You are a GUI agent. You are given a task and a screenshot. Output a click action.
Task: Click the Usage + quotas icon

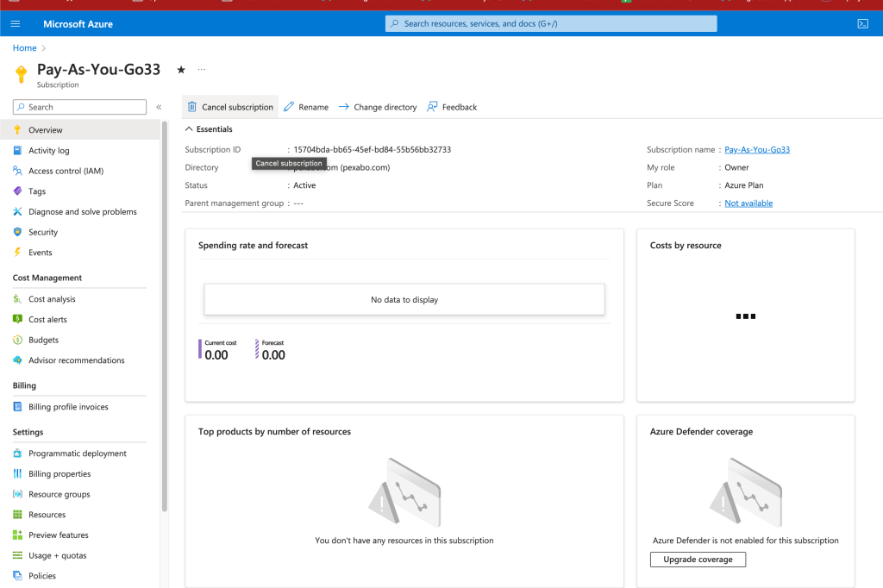17,555
